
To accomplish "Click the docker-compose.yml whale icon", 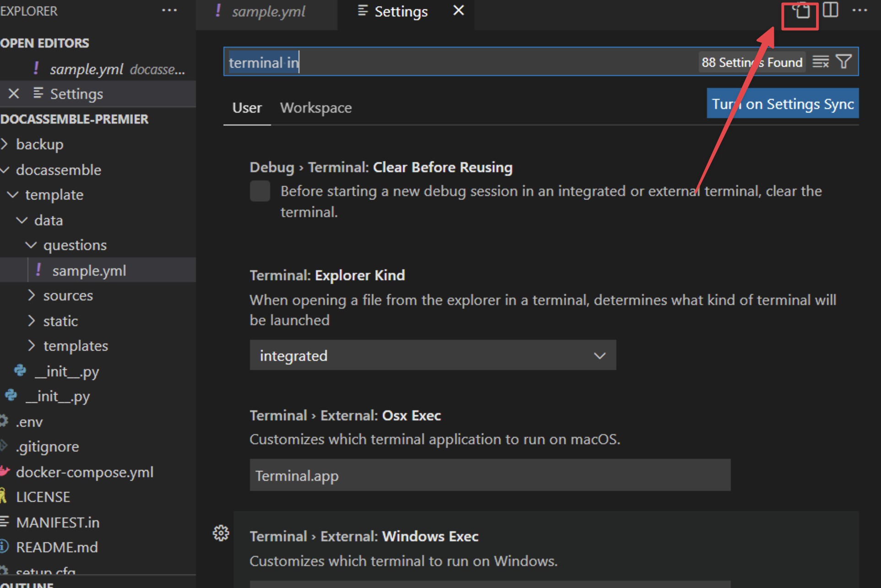I will tap(5, 472).
